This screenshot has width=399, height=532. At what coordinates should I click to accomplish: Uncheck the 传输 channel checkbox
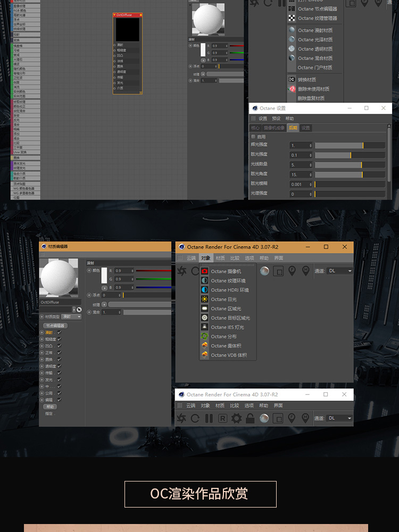60,373
